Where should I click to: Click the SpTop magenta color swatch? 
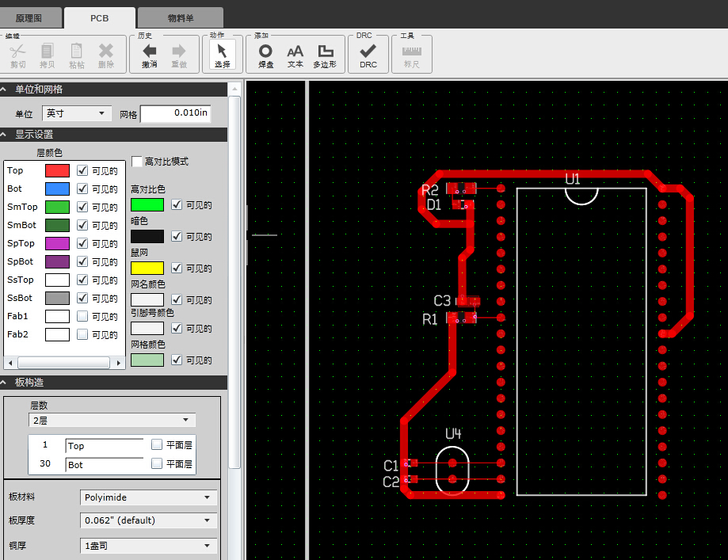tap(57, 243)
